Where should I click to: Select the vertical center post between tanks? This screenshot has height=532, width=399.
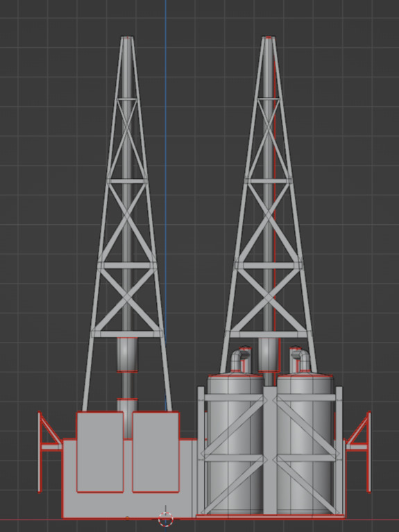pos(270,450)
